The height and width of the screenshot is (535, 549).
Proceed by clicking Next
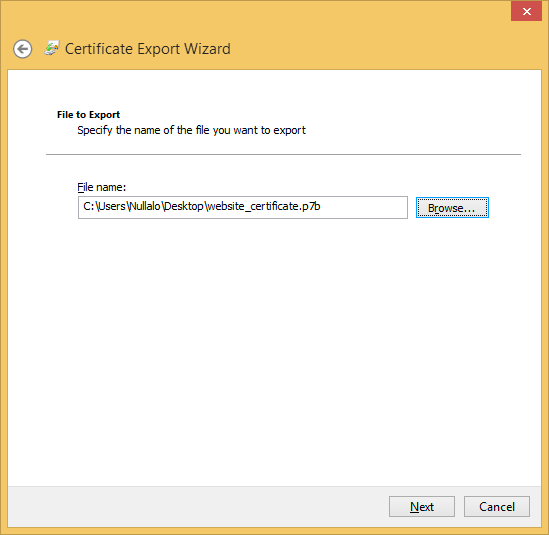coord(422,506)
